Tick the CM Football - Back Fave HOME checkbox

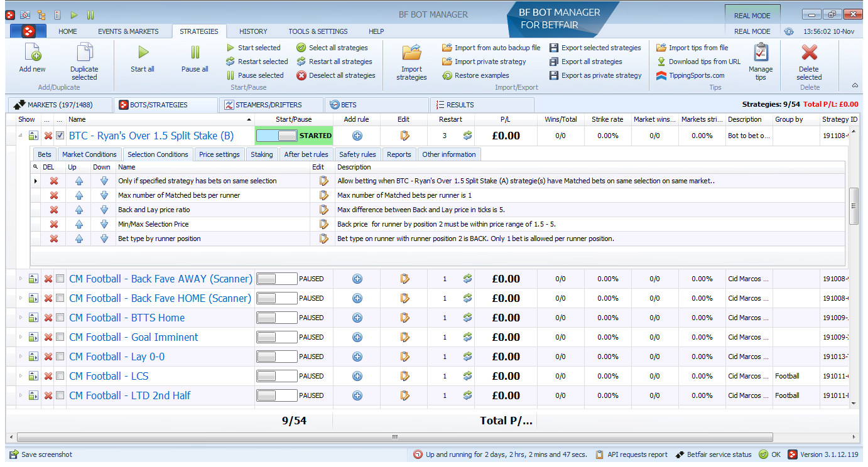(60, 298)
